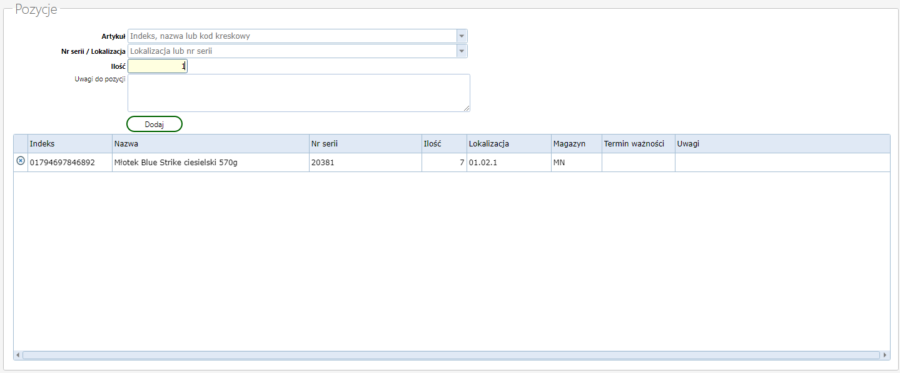Screen dimensions: 900x373
Task: Select the quantity cell showing 7
Action: tap(444, 162)
